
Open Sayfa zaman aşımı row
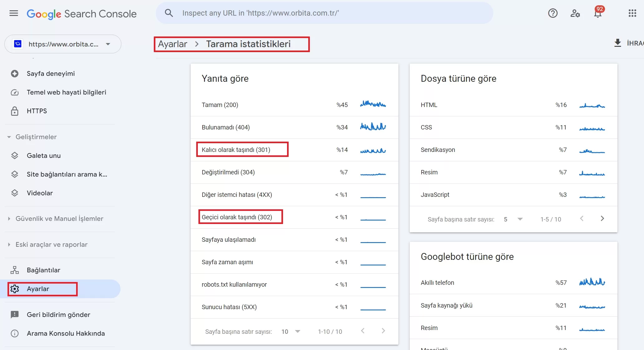pyautogui.click(x=294, y=262)
